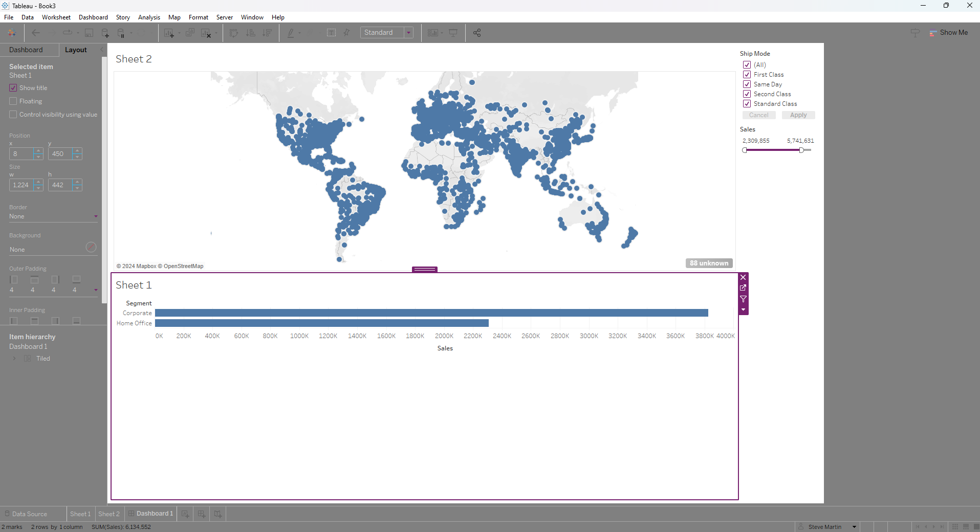Viewport: 980px width, 532px height.
Task: Open the Standard fit dropdown
Action: click(409, 32)
